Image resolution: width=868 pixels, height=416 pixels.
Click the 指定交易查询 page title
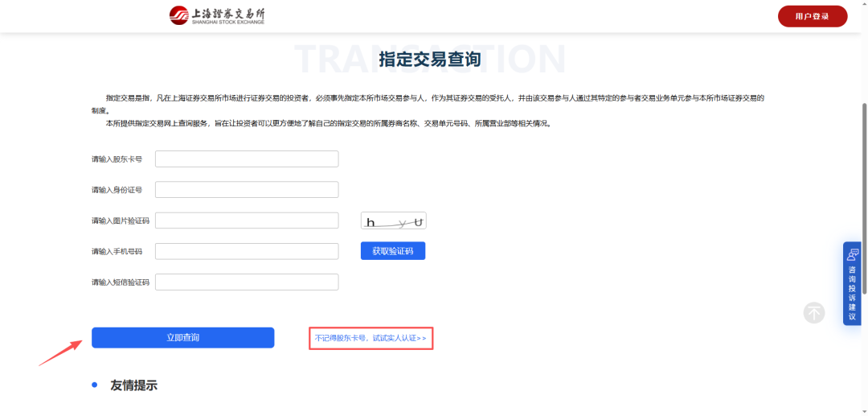pyautogui.click(x=430, y=59)
